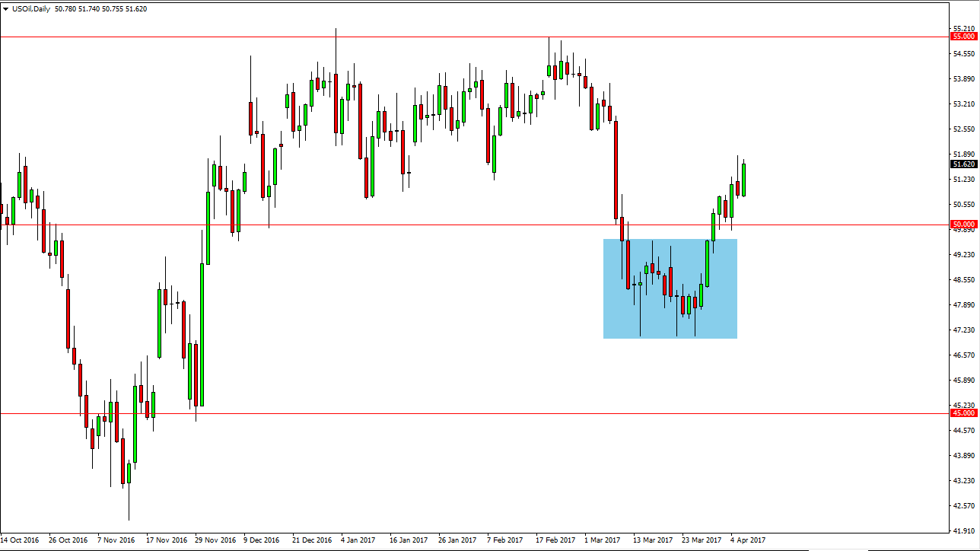
Task: Click the 1 Mar 2017 date label
Action: [603, 540]
